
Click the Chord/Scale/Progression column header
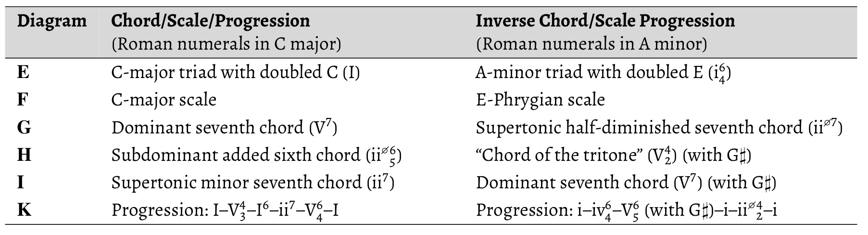(211, 22)
